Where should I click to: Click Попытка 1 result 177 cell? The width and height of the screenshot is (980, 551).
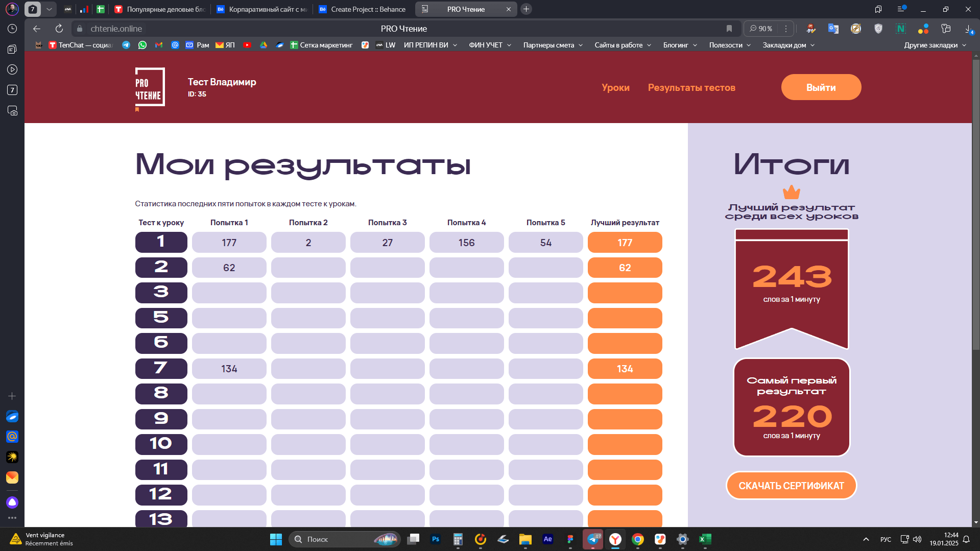tap(229, 242)
